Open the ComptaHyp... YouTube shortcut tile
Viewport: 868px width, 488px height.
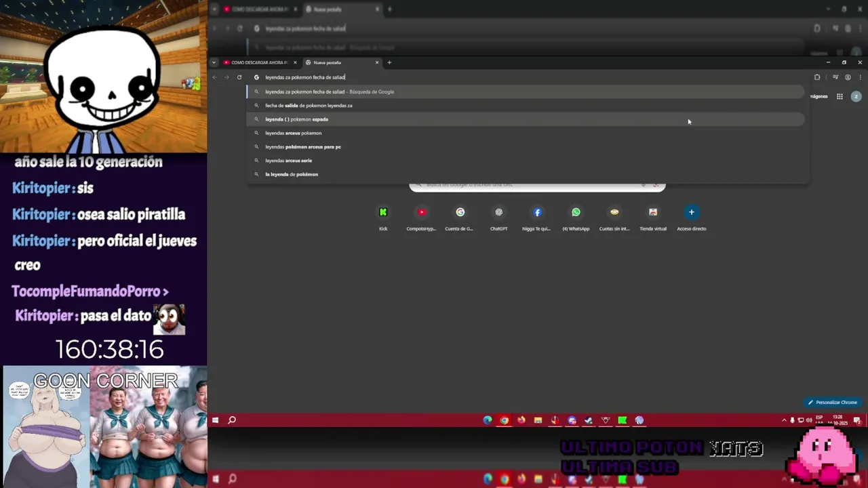point(421,218)
